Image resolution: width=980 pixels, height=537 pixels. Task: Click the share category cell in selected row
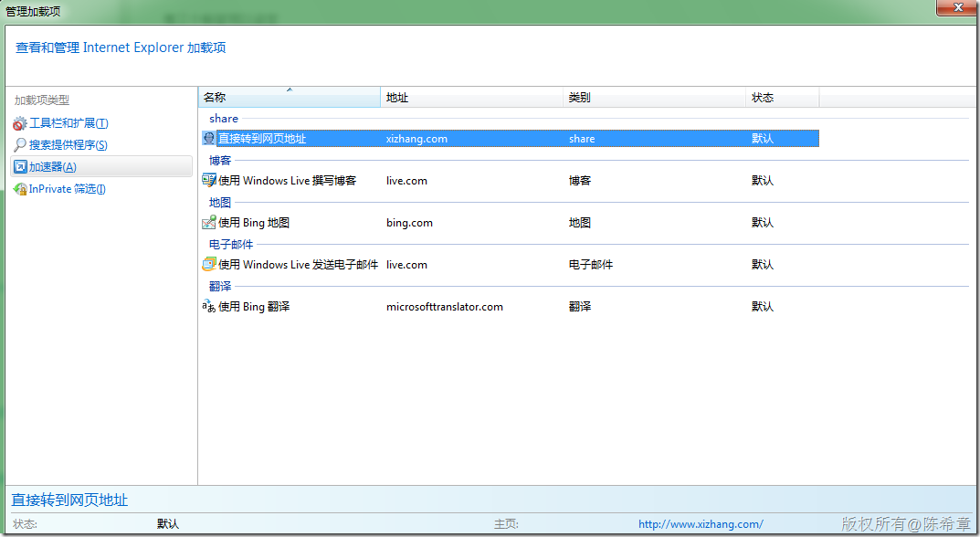pyautogui.click(x=582, y=139)
